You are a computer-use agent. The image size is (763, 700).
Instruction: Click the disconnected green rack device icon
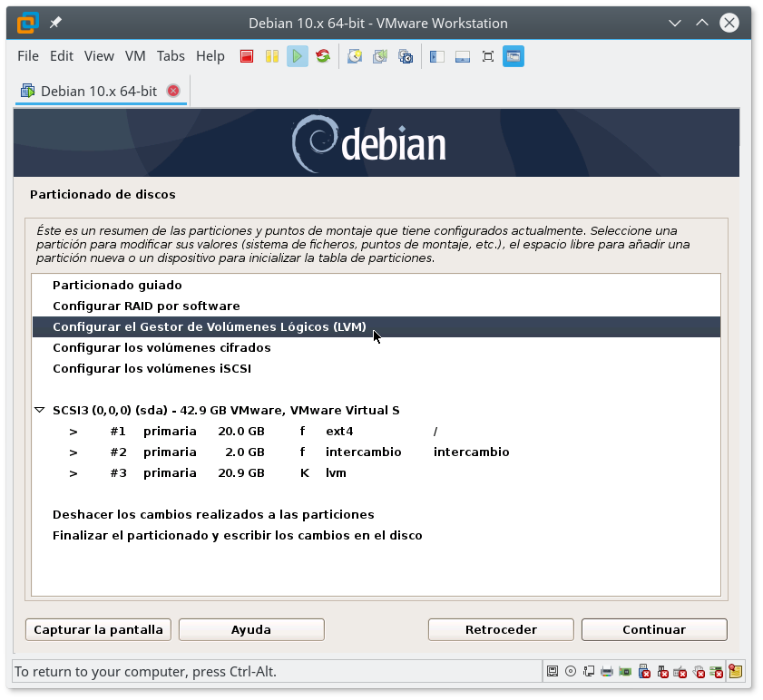[x=717, y=672]
